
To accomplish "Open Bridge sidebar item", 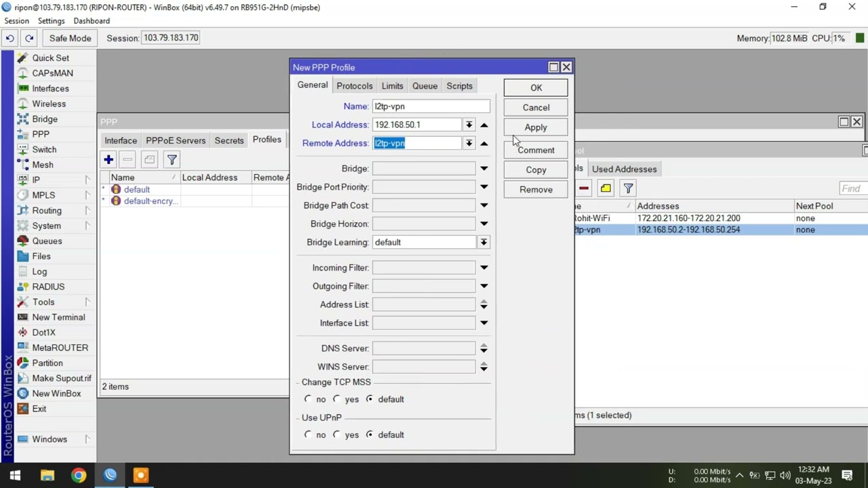I will coord(45,119).
